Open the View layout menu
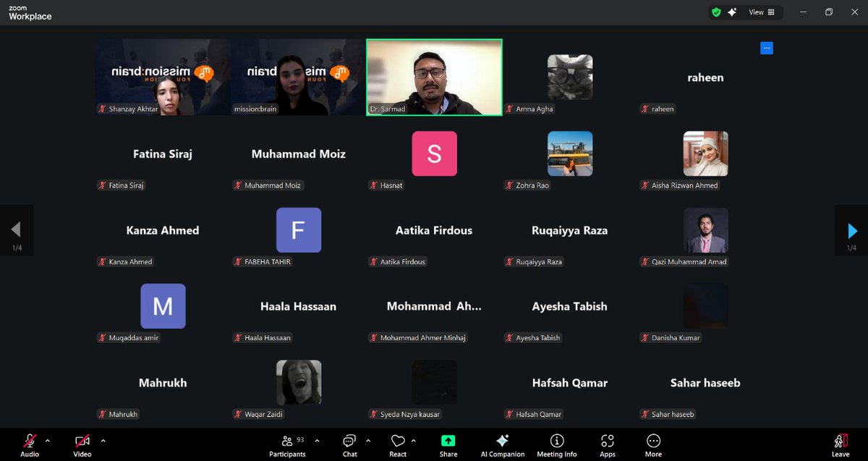868x461 pixels. 762,12
